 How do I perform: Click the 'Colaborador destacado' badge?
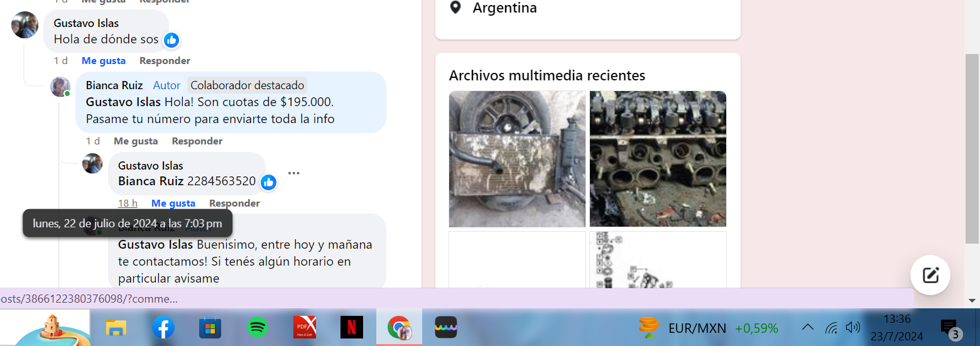tap(248, 85)
